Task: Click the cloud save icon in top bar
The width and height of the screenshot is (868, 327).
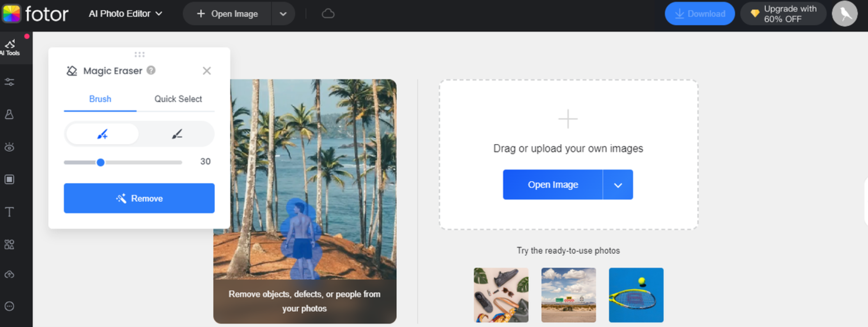Action: click(x=328, y=14)
